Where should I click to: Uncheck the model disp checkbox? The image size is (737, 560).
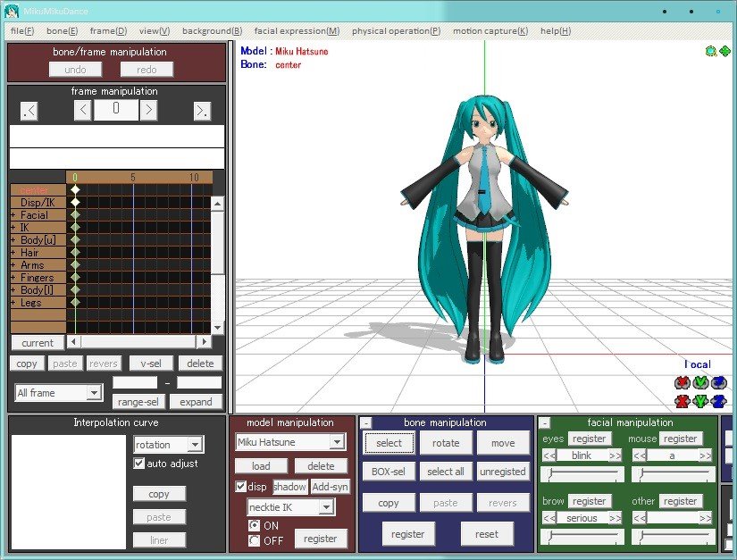[240, 486]
